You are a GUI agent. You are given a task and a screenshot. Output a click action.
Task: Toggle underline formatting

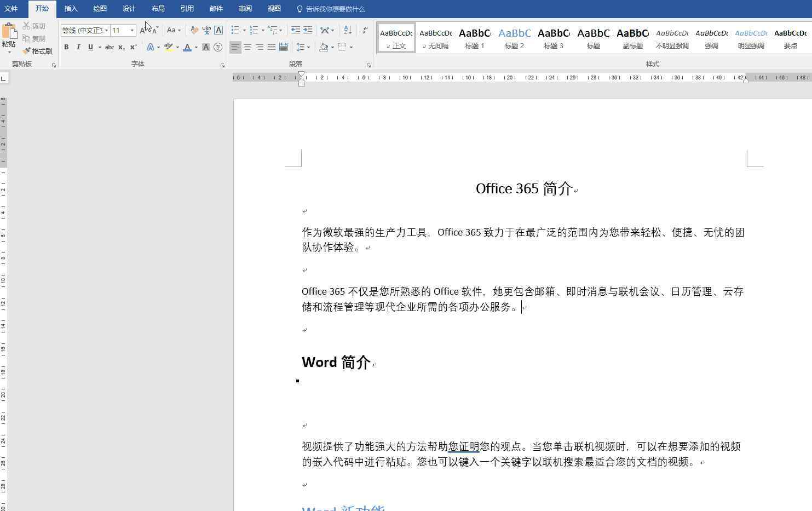[x=90, y=47]
